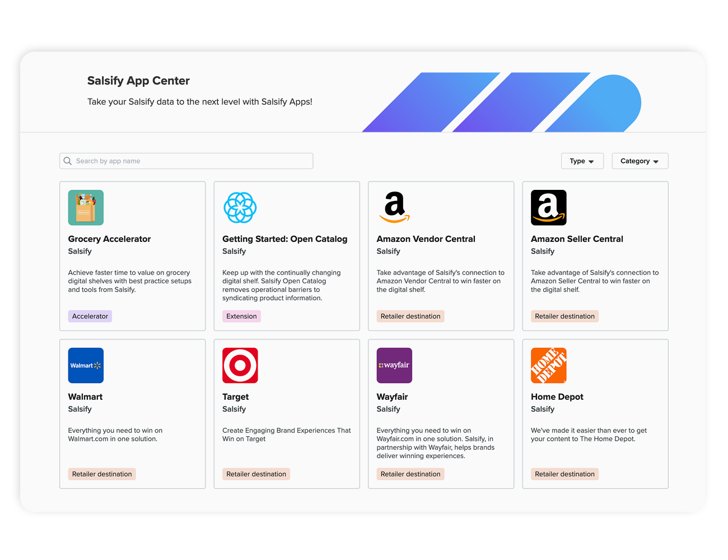Open the Home Depot app title
The width and height of the screenshot is (728, 560).
557,397
